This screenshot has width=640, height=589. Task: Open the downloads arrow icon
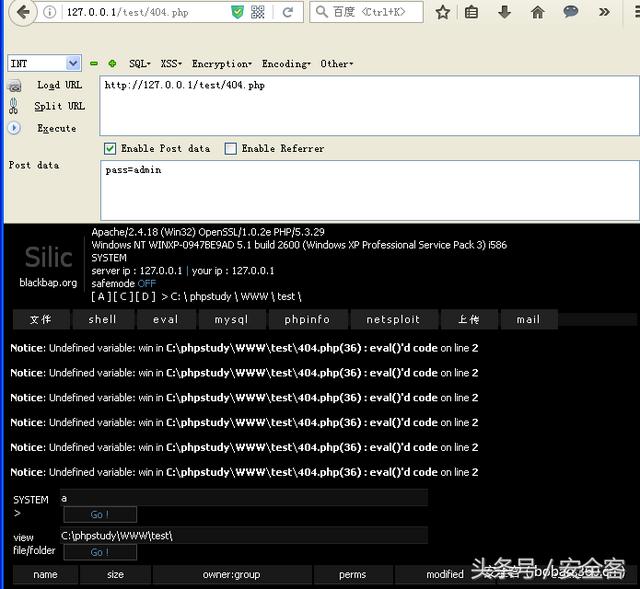(504, 12)
